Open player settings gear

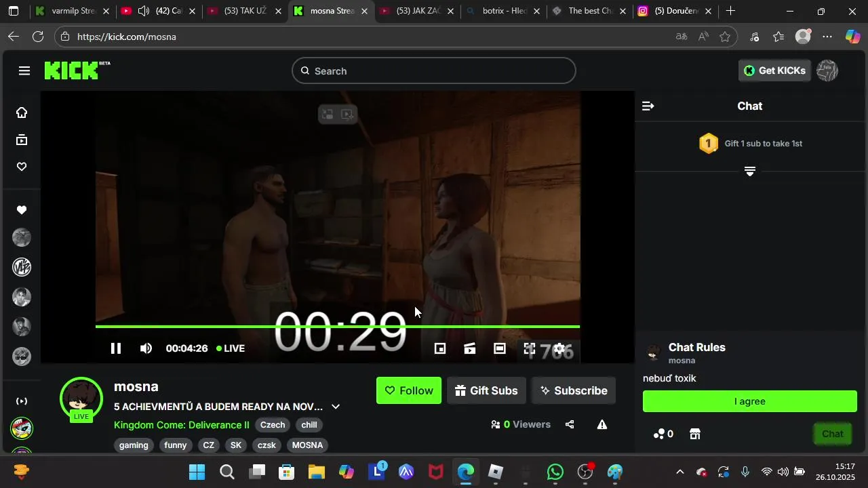pos(559,348)
